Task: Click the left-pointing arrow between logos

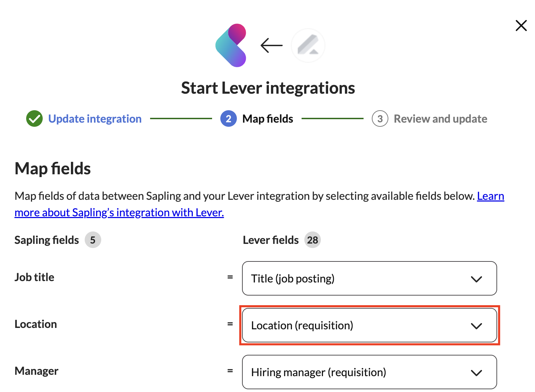Action: click(271, 45)
